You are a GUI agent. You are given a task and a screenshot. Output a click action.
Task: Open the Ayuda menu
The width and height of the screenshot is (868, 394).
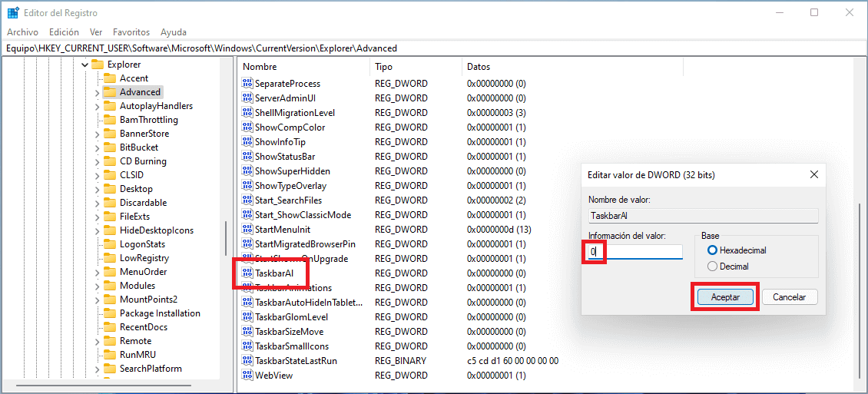coord(174,32)
